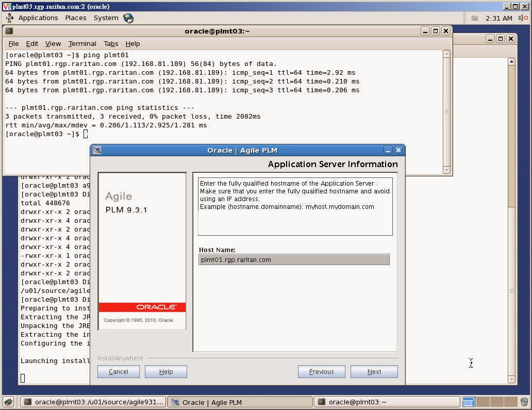The image size is (532, 410).
Task: Open the Places menu
Action: point(76,18)
